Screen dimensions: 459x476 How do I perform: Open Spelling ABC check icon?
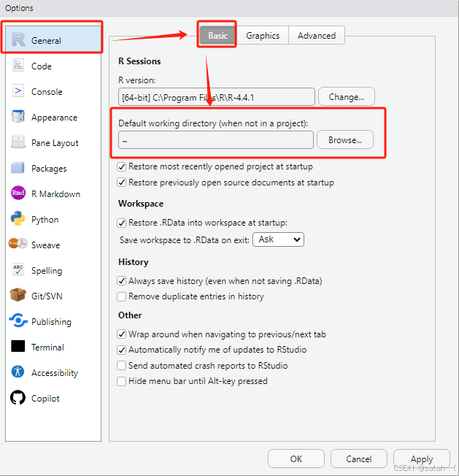[x=18, y=270]
